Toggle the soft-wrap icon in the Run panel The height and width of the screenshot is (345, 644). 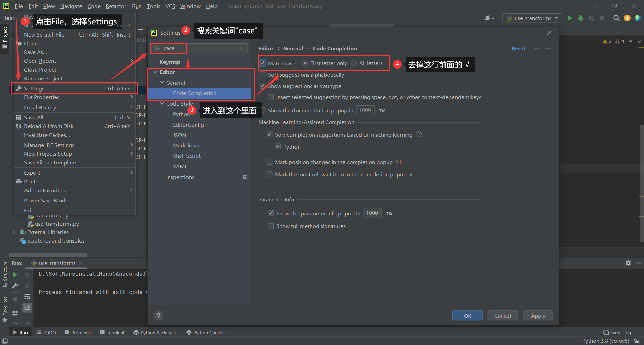[x=27, y=297]
